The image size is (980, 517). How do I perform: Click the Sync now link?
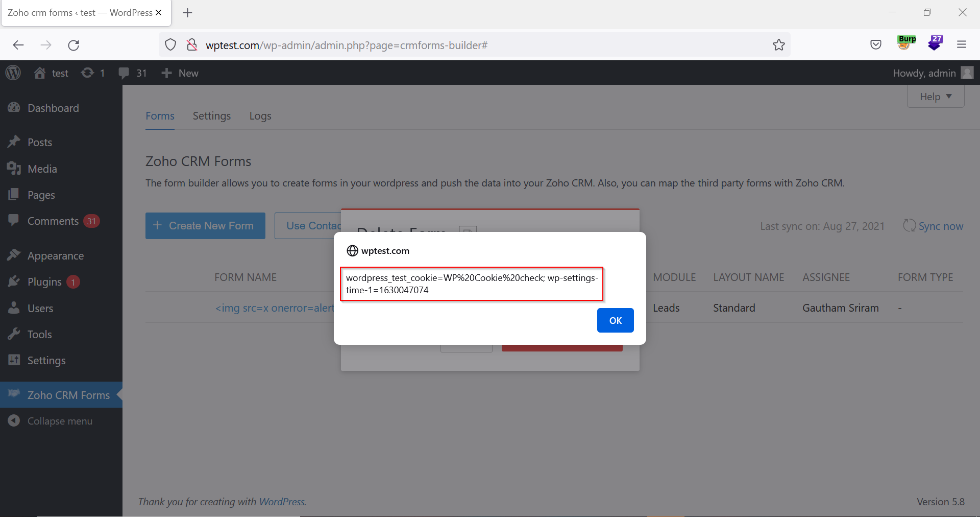[940, 226]
